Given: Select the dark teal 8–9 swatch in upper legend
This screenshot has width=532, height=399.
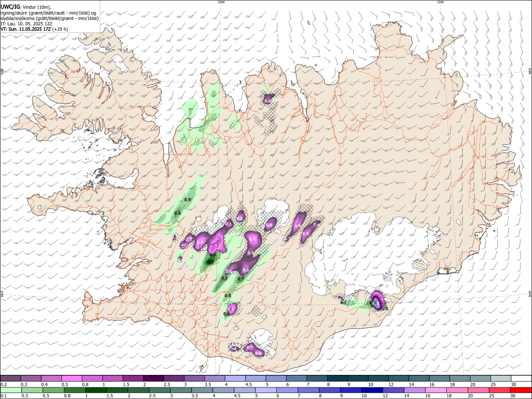Looking at the screenshot, I should (337, 378).
